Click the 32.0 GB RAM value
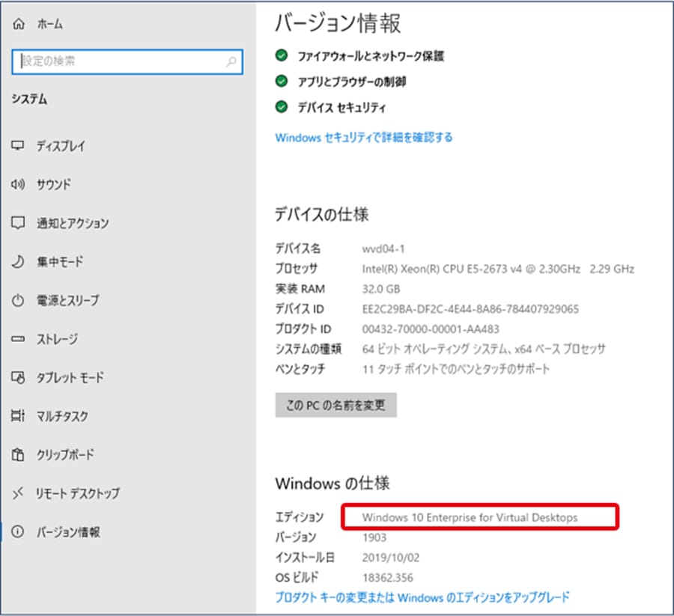Screen dimensions: 674x616 point(381,289)
